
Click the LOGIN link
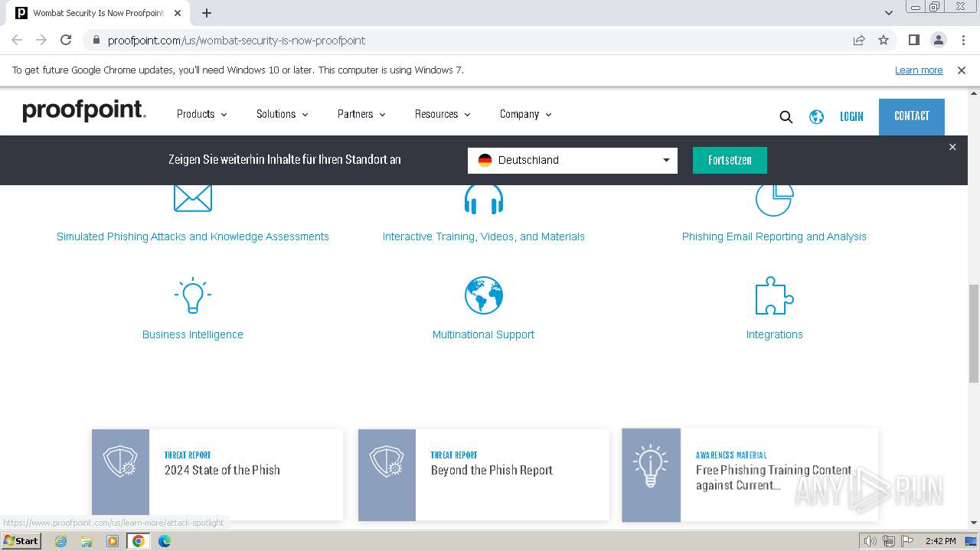point(851,116)
